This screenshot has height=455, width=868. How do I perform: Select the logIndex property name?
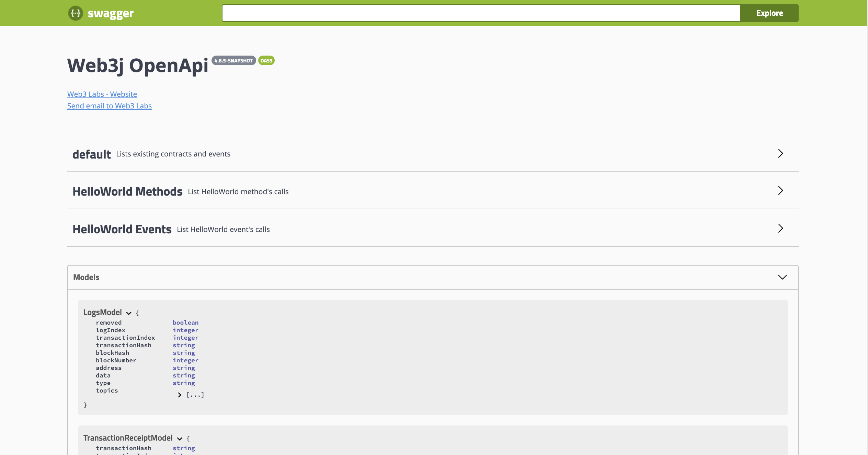(111, 330)
